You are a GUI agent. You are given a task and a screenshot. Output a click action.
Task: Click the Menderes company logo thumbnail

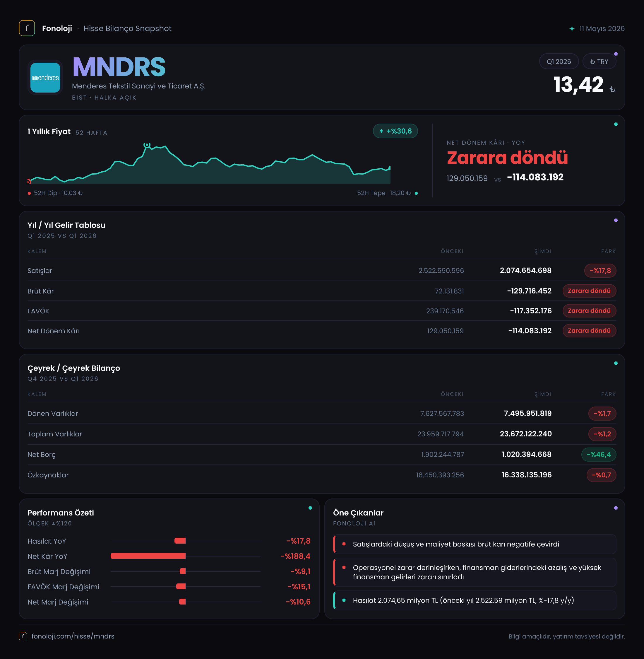pyautogui.click(x=45, y=78)
